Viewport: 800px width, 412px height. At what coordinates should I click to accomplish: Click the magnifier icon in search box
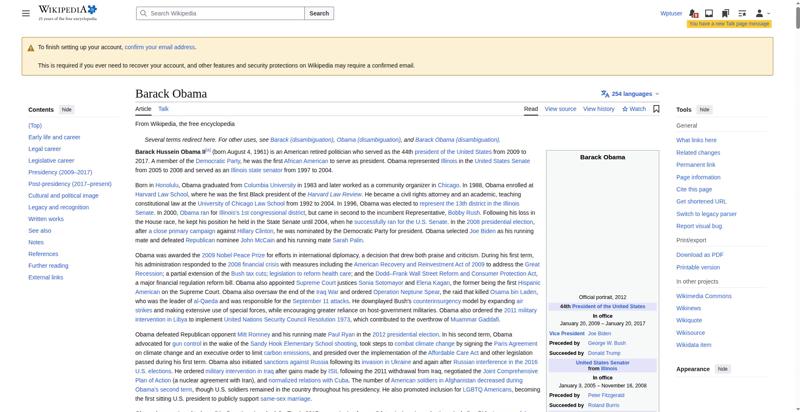tap(143, 13)
